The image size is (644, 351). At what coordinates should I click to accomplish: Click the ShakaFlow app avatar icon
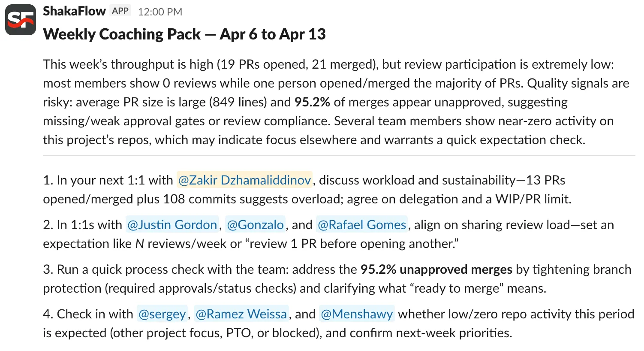[20, 20]
